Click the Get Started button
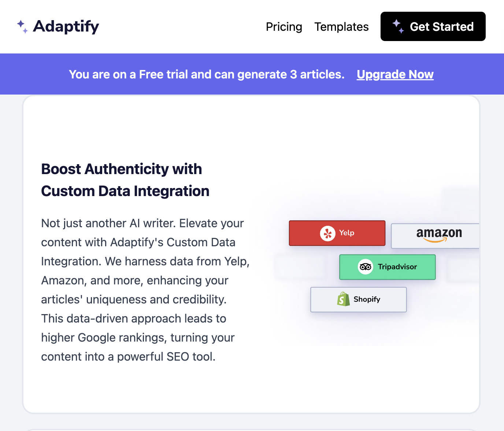The height and width of the screenshot is (431, 504). tap(433, 26)
